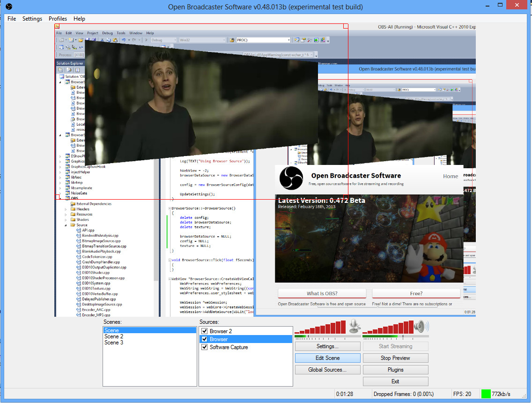Screen dimensions: 532x403
Task: Expand the libfaac project node
Action: pos(60,177)
